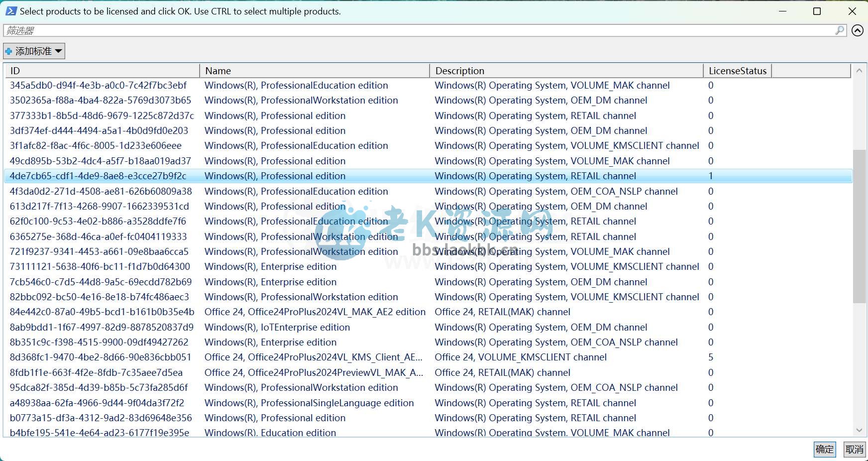Select row 8d368fc1-9470-4be2-8d66-90e836cbb051
This screenshot has height=461, width=868.
(428, 357)
